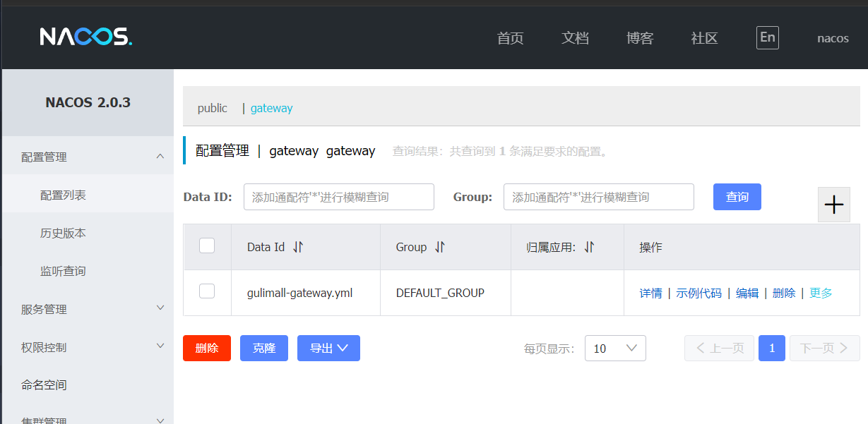The image size is (868, 424).
Task: Open the 每页显示 page size dropdown
Action: tap(615, 348)
